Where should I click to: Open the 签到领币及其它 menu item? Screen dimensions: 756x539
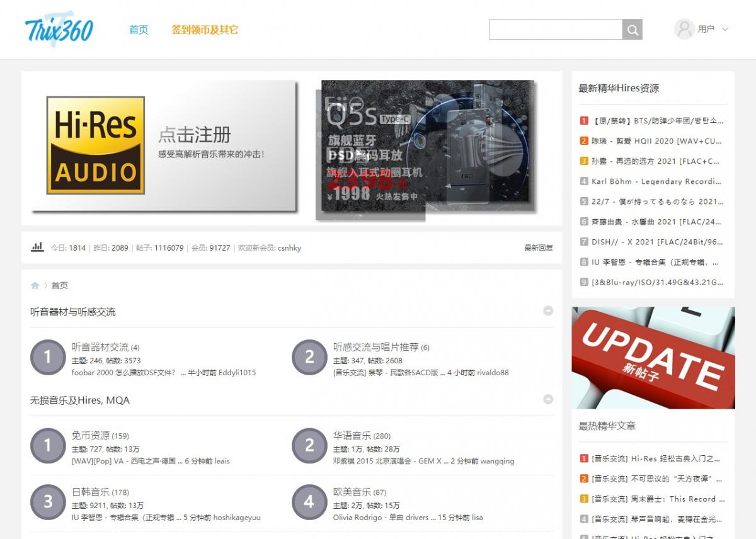pyautogui.click(x=205, y=30)
